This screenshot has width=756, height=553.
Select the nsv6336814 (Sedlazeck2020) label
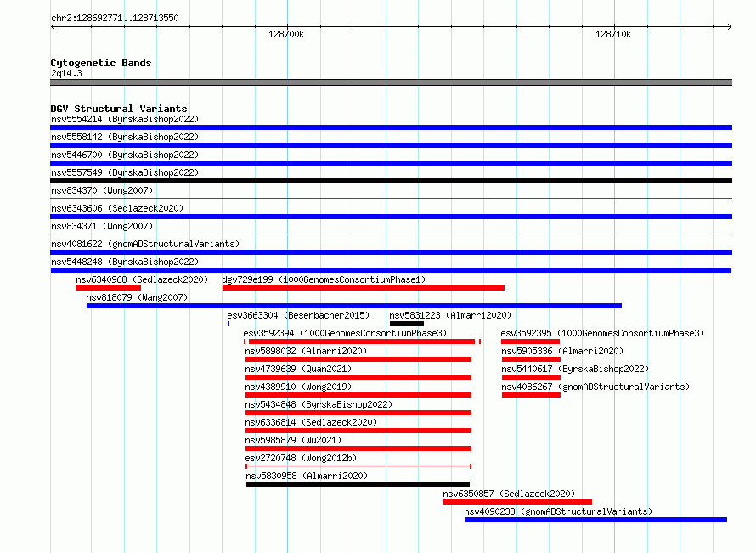point(311,422)
